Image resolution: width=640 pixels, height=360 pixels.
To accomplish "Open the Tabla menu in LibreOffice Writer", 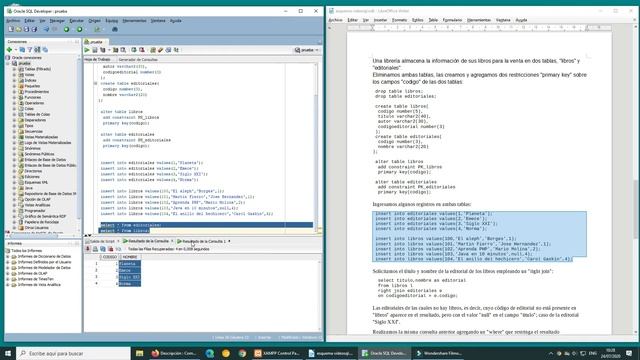I will [433, 20].
